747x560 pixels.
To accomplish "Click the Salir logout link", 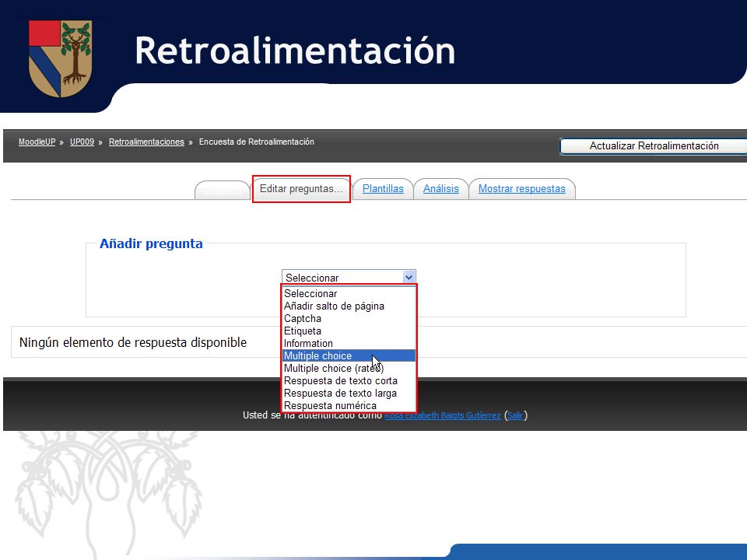I will [515, 415].
